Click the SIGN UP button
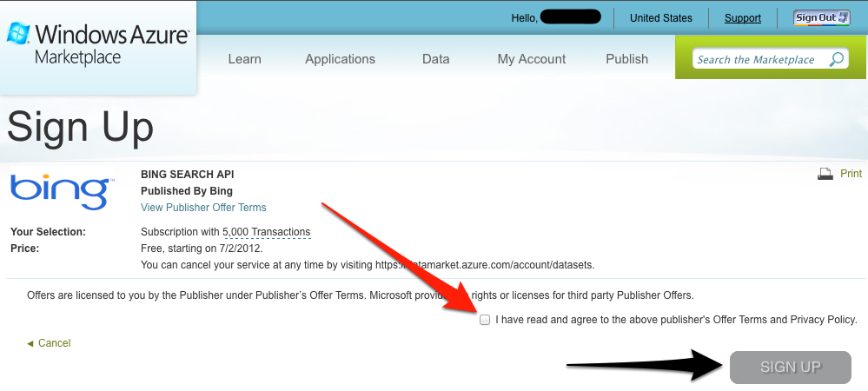The height and width of the screenshot is (391, 868). click(790, 368)
